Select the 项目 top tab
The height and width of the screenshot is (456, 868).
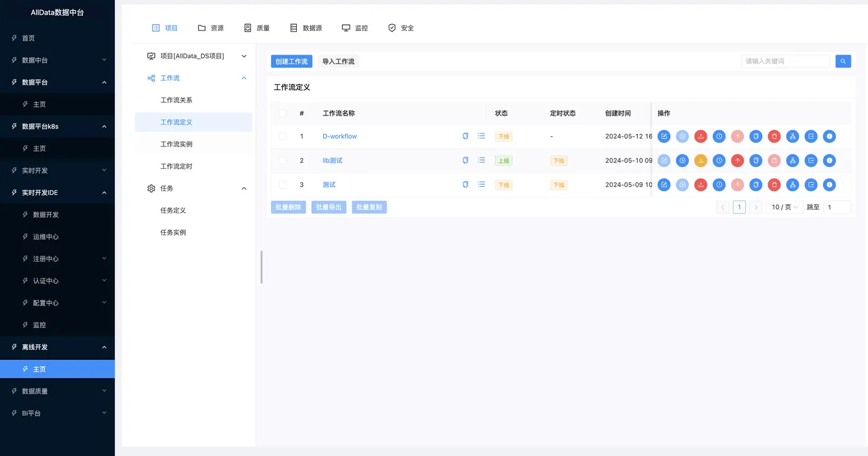click(x=165, y=28)
